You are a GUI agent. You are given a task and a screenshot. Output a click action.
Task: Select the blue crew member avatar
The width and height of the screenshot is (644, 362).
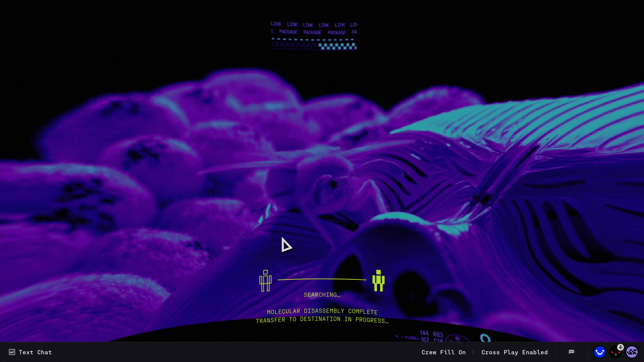[x=600, y=352]
